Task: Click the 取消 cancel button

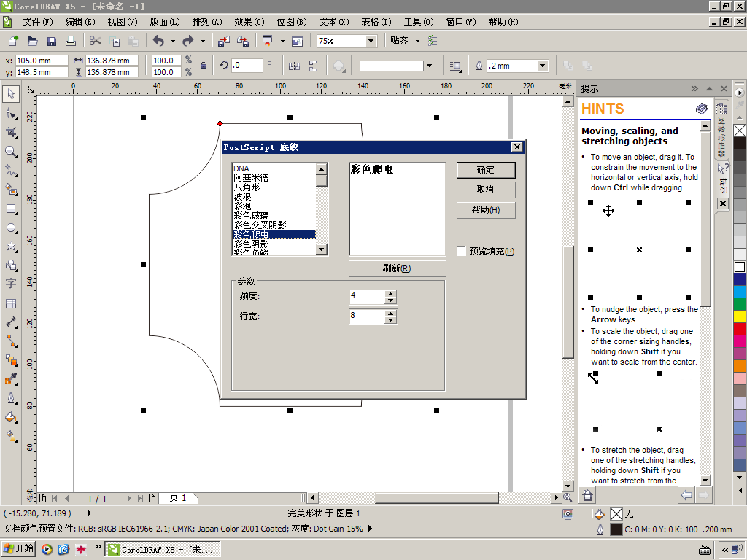Action: (x=485, y=190)
